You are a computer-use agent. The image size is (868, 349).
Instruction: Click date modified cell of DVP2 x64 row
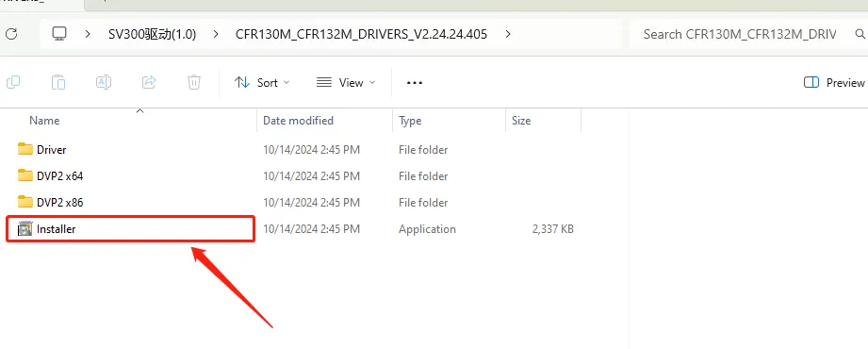[x=311, y=176]
